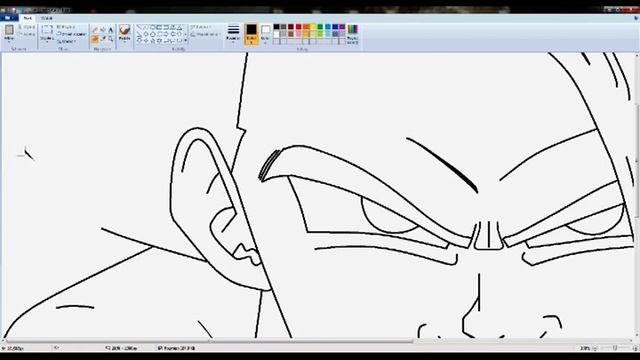
Task: Select the Pencil tool
Action: (x=95, y=30)
